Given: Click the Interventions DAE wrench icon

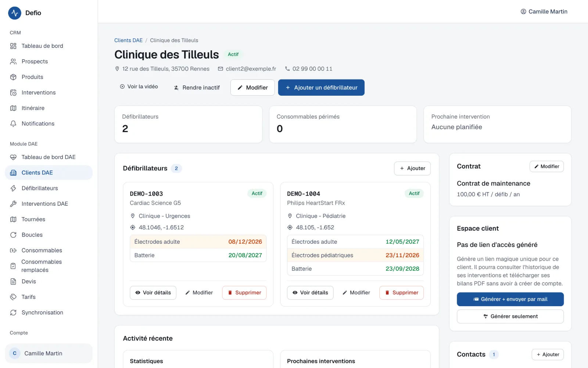Looking at the screenshot, I should [x=13, y=204].
